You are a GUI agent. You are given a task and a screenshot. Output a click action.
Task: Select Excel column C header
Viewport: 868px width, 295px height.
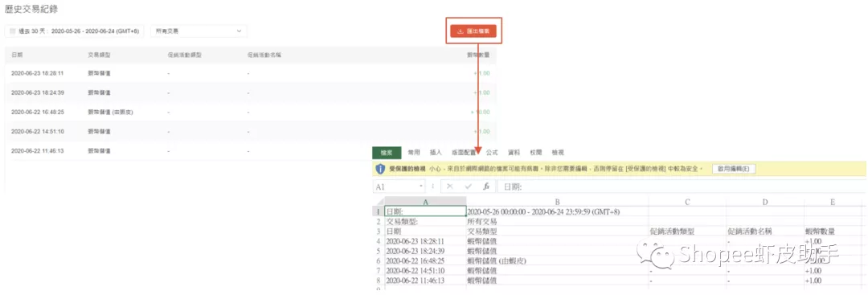click(x=687, y=202)
